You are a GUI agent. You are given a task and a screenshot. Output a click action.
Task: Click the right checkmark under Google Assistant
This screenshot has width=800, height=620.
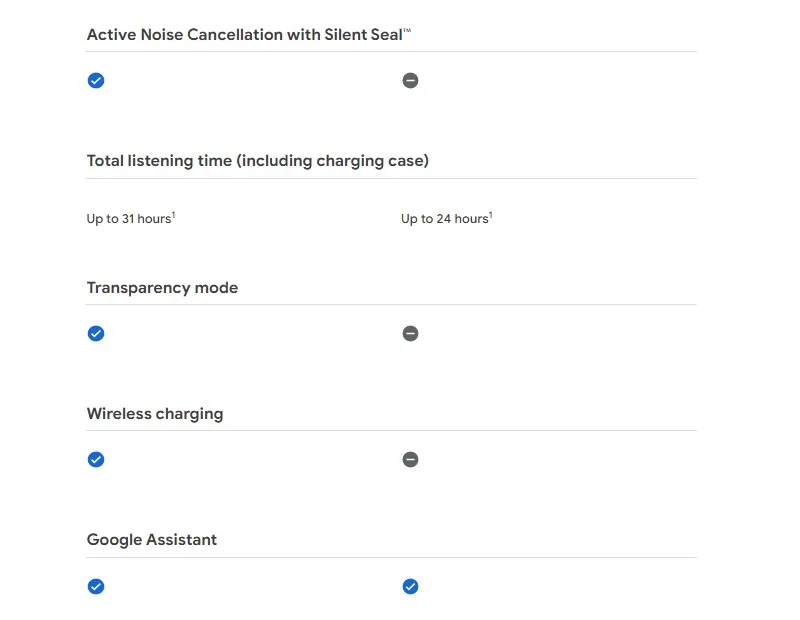[410, 587]
